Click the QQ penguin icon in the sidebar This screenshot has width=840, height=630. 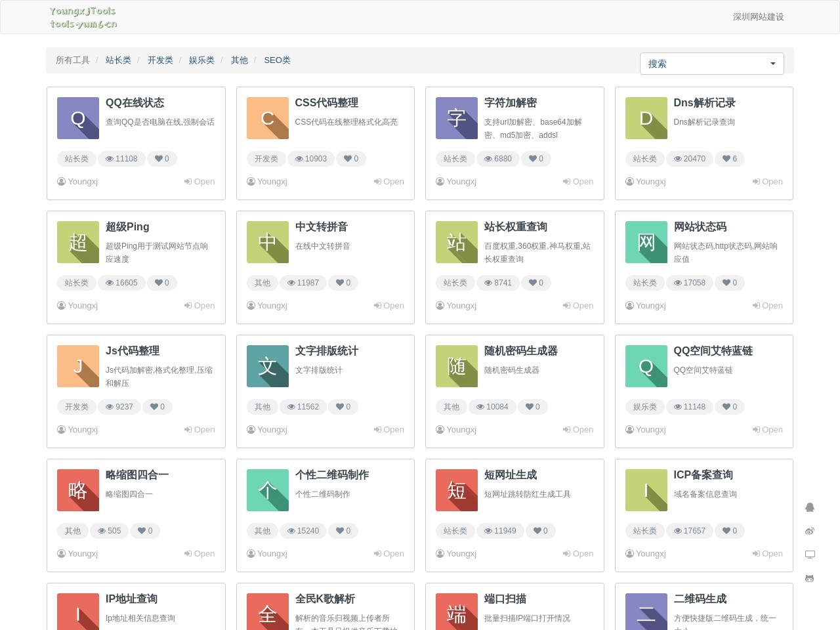810,507
